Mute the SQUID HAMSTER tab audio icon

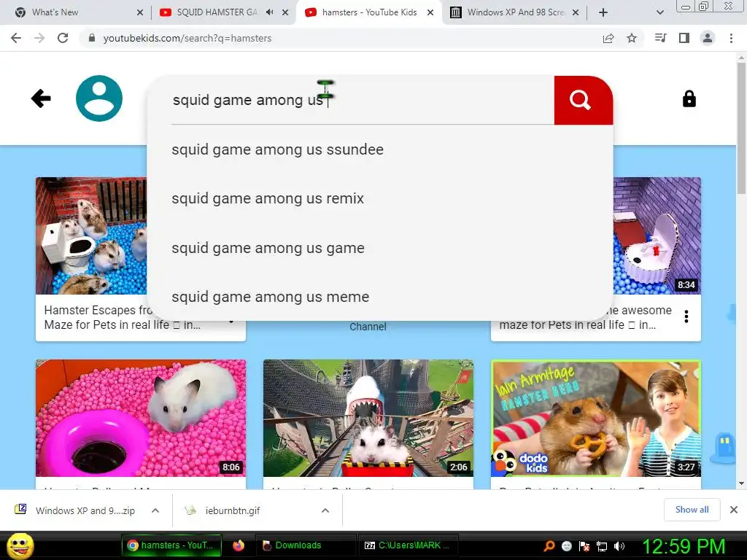[270, 12]
